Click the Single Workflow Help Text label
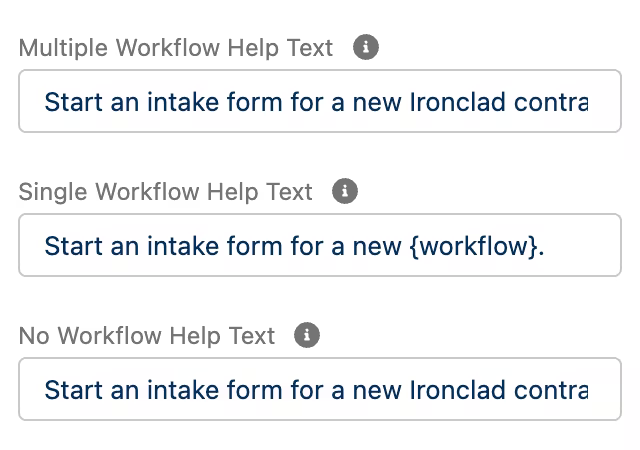Image resolution: width=640 pixels, height=450 pixels. [x=165, y=192]
